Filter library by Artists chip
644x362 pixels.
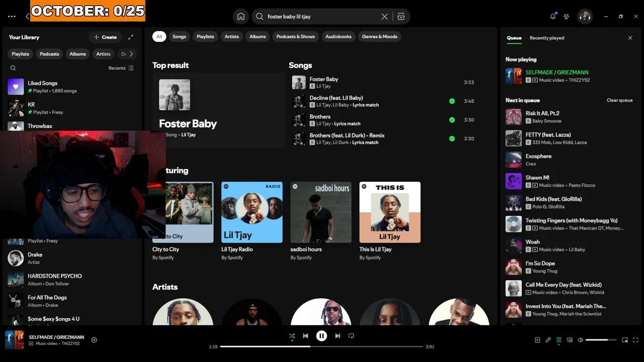103,54
